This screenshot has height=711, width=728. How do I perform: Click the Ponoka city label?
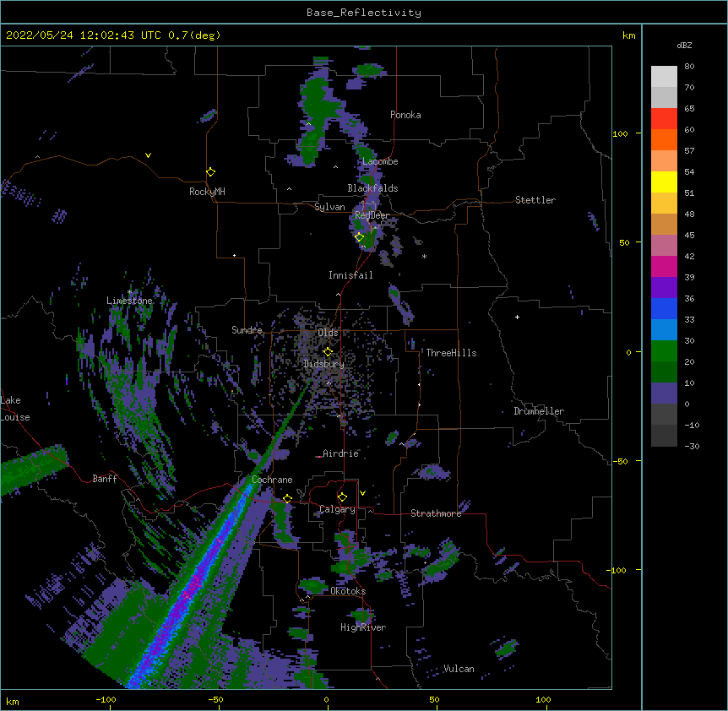405,115
